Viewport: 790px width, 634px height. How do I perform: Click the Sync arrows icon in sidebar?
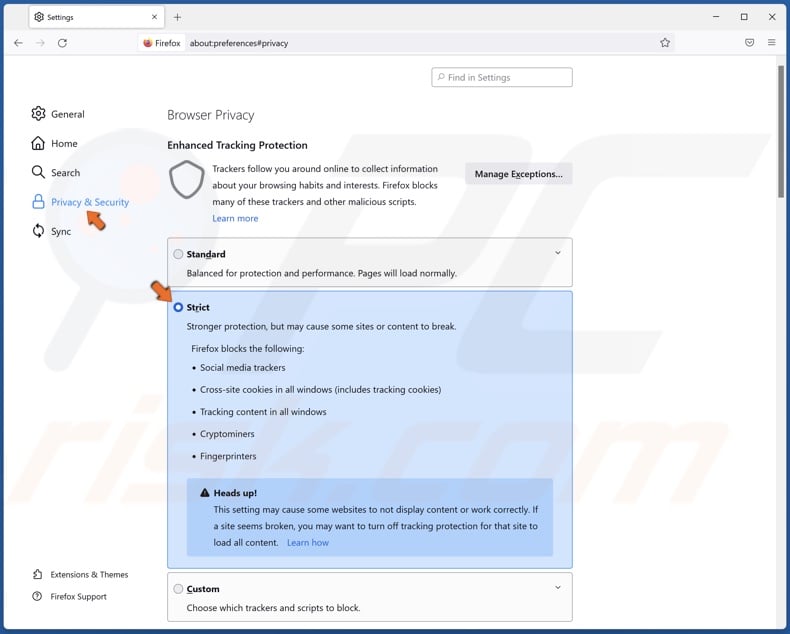click(x=38, y=231)
